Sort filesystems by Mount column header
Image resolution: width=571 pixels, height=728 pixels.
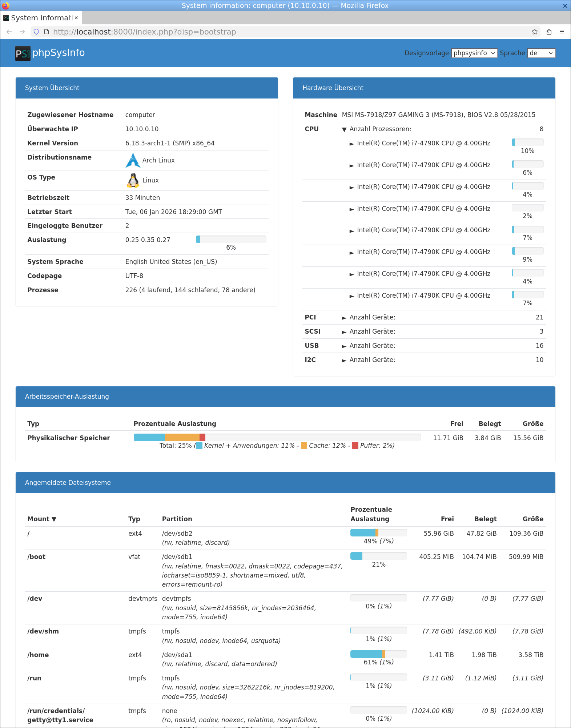[41, 519]
